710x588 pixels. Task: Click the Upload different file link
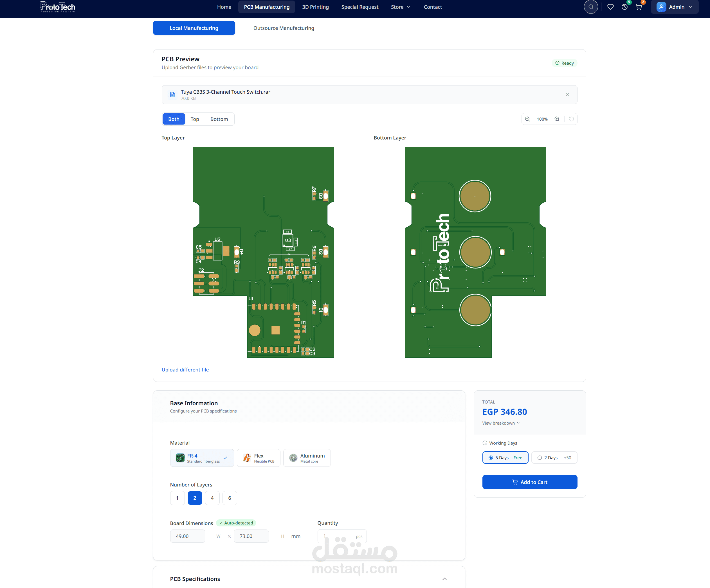point(185,370)
